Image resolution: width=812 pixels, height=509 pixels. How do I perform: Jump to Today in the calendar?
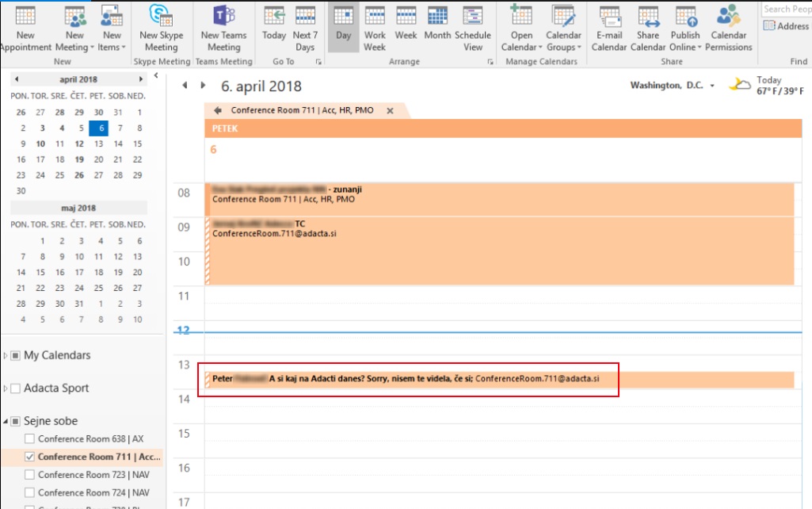tap(274, 29)
